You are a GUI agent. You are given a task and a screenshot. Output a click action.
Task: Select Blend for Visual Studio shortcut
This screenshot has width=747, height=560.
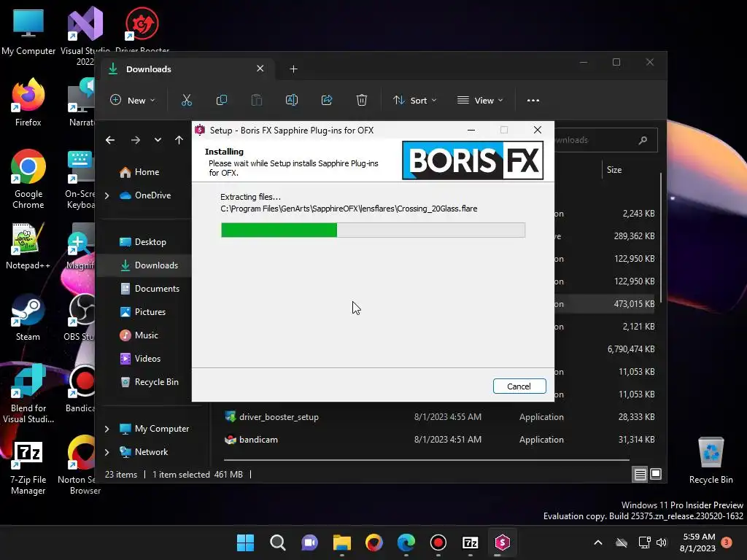(x=28, y=394)
